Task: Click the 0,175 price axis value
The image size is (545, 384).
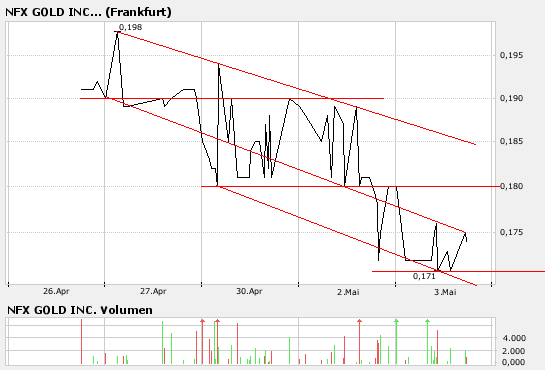Action: tap(511, 232)
